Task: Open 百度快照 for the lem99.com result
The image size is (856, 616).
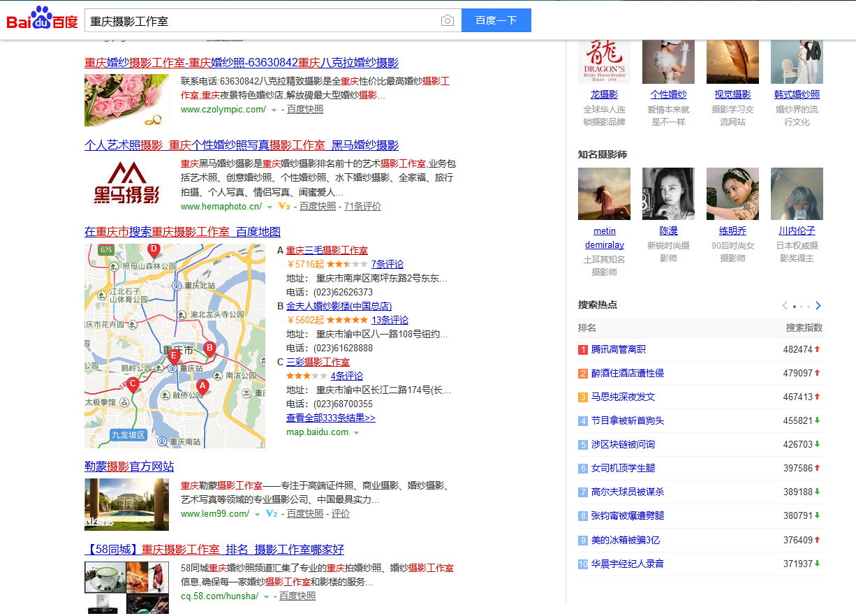Action: tap(305, 513)
